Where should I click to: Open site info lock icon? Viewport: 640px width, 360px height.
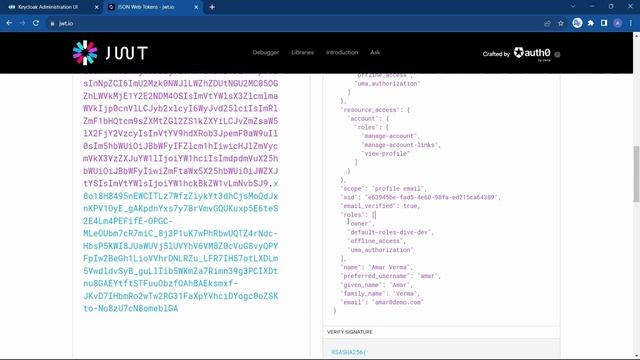[x=52, y=24]
